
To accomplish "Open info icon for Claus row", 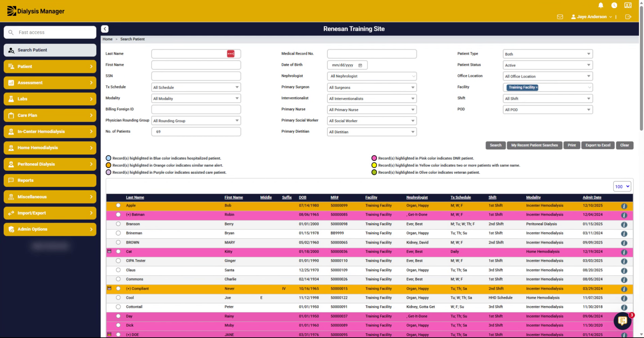I will coord(624,270).
